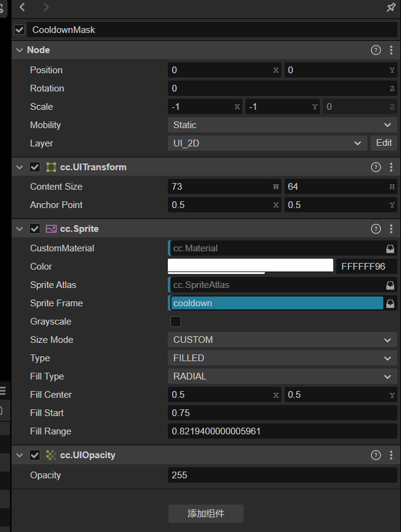Screen dimensions: 401x532
Task: Open the Type dropdown set to FILLED
Action: coord(282,358)
